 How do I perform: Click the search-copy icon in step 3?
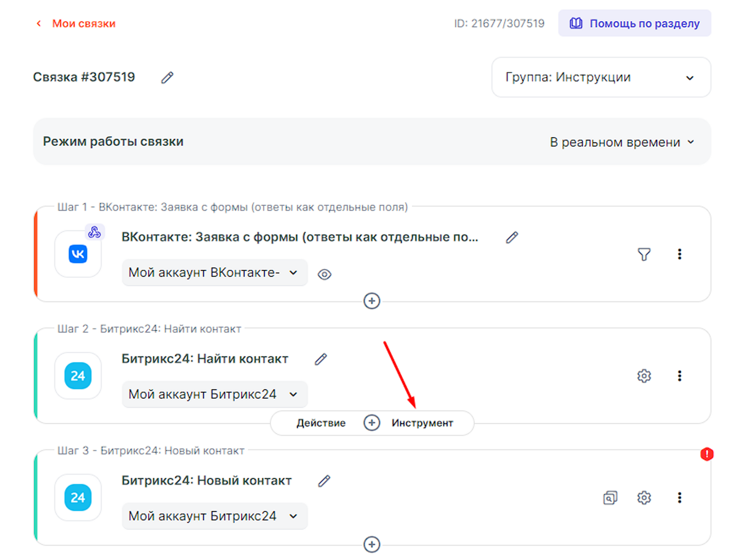610,498
